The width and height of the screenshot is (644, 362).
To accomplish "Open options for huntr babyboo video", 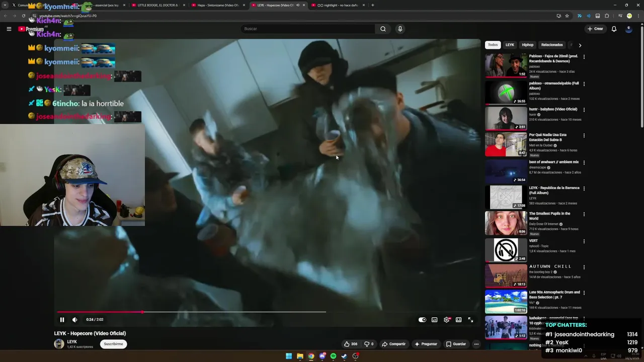I will pos(584,110).
